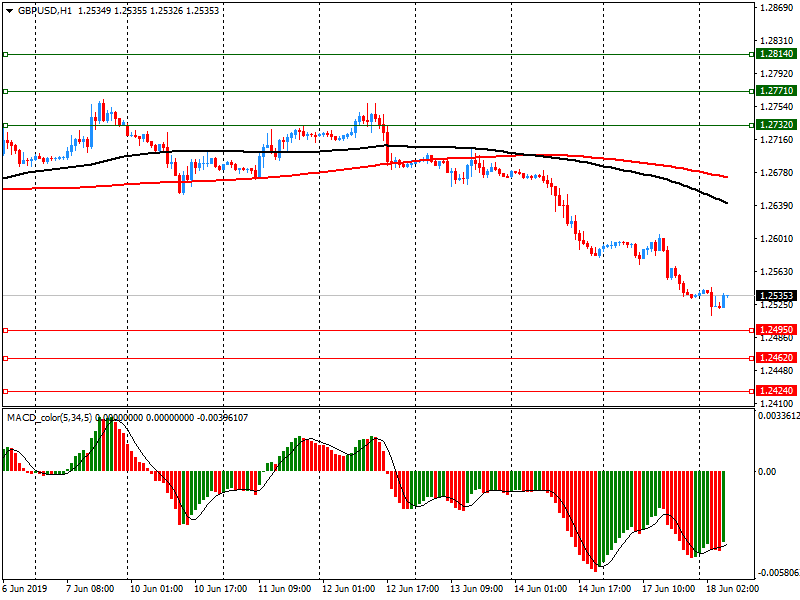Open the GBPUSD,H1 chart dropdown triangle
The width and height of the screenshot is (800, 600).
[x=9, y=11]
